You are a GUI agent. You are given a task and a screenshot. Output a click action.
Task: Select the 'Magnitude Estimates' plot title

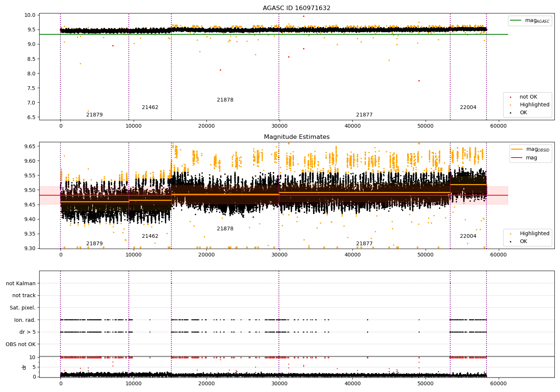pos(296,137)
